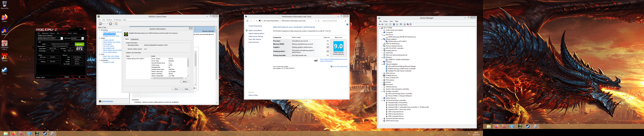Select Change ECC state in NVIDIA task tree

tap(109, 62)
